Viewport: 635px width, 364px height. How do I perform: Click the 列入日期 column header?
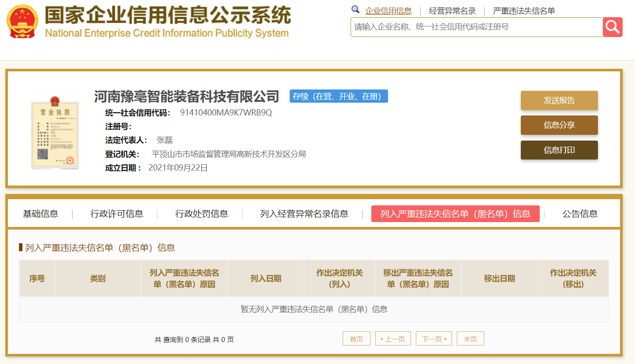click(266, 278)
